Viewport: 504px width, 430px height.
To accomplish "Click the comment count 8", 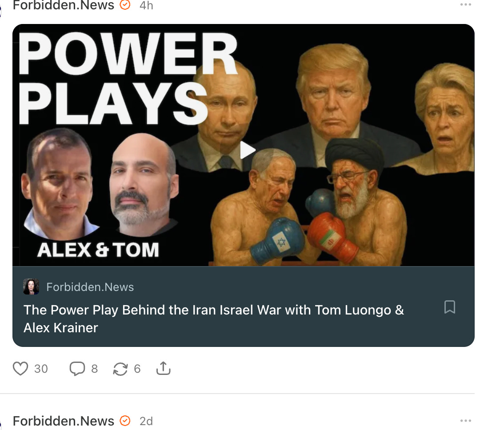I will coord(94,369).
